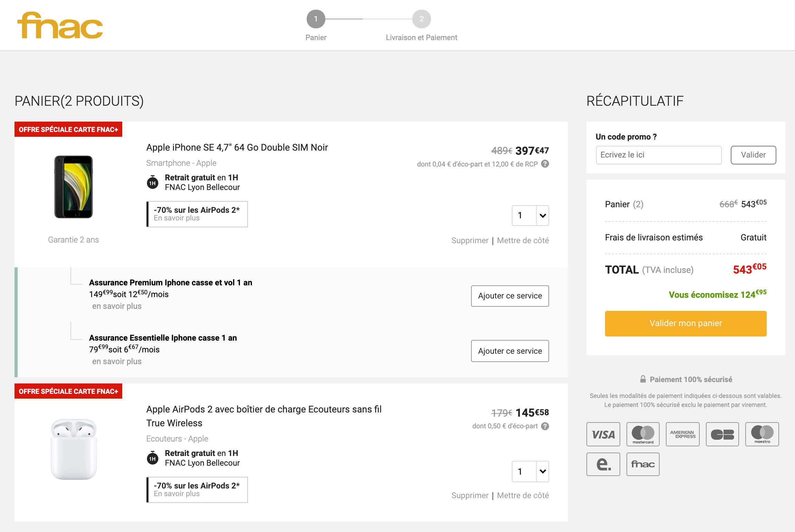795x532 pixels.
Task: Set aside the iPhone SE via Mettre de côté
Action: point(523,240)
